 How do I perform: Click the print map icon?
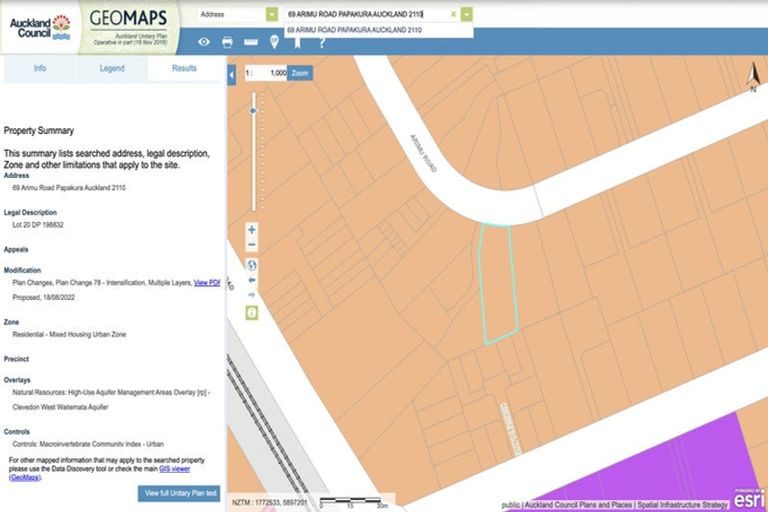tap(227, 42)
